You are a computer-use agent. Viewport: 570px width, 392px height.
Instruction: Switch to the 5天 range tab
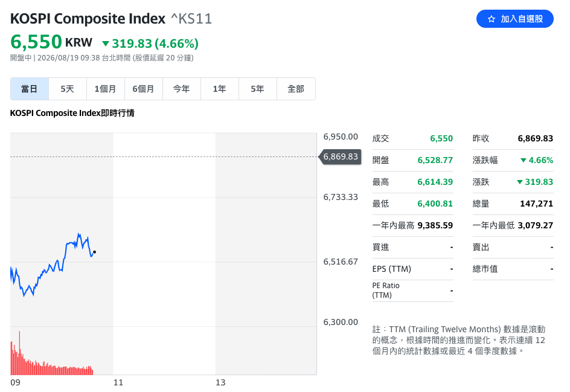click(67, 89)
